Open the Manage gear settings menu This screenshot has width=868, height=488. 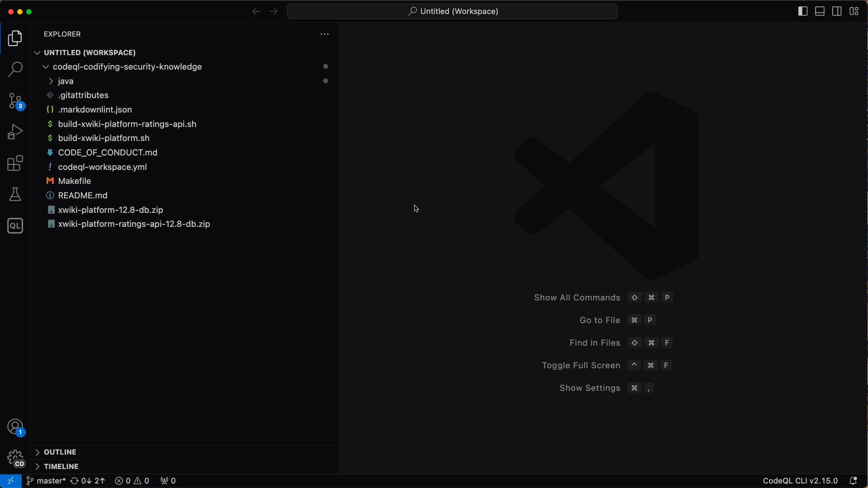click(15, 457)
